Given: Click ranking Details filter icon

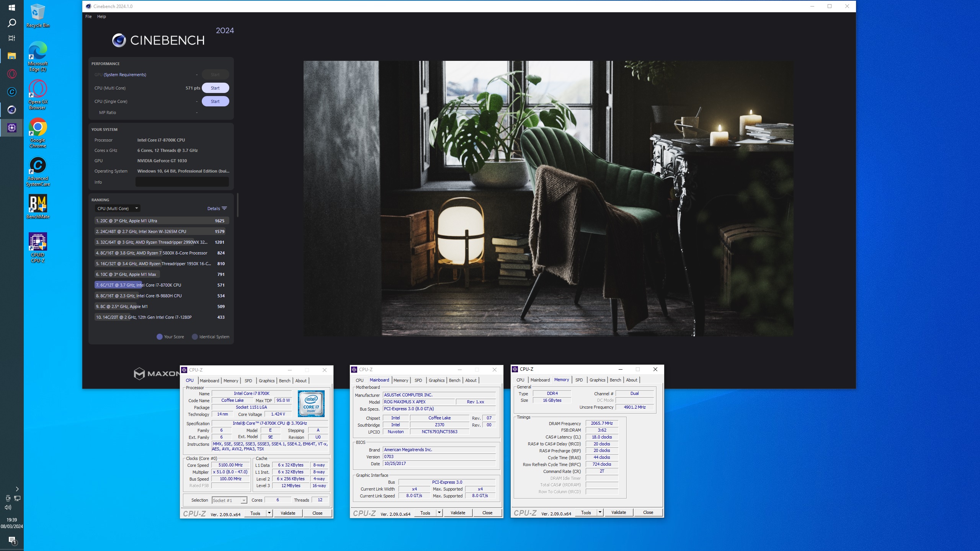Looking at the screenshot, I should (224, 209).
